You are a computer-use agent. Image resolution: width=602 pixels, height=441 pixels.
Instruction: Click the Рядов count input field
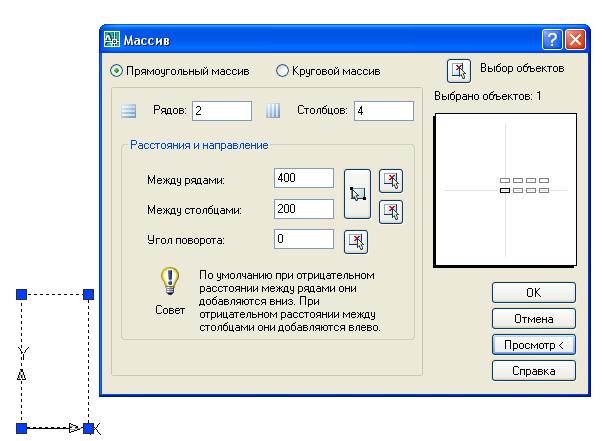[222, 111]
